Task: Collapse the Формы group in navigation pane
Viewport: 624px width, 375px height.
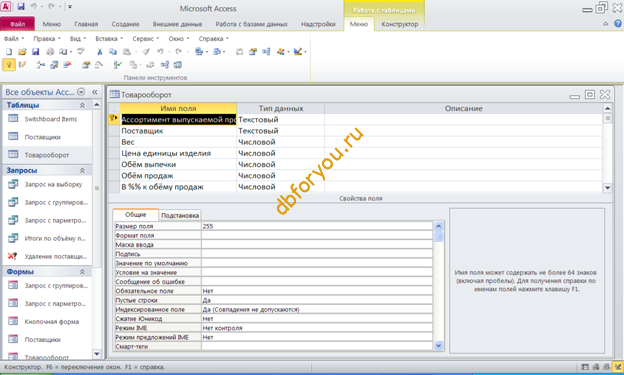Action: (x=82, y=271)
